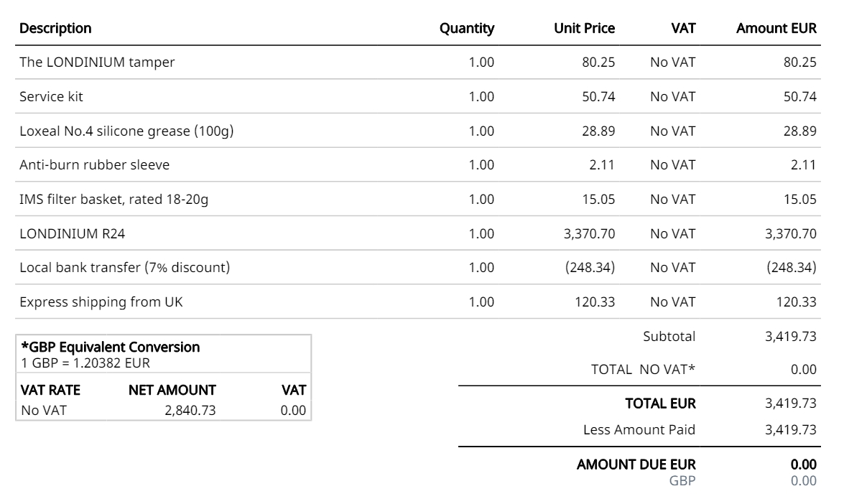Select The LONDINIUM tamper line item

coord(97,62)
